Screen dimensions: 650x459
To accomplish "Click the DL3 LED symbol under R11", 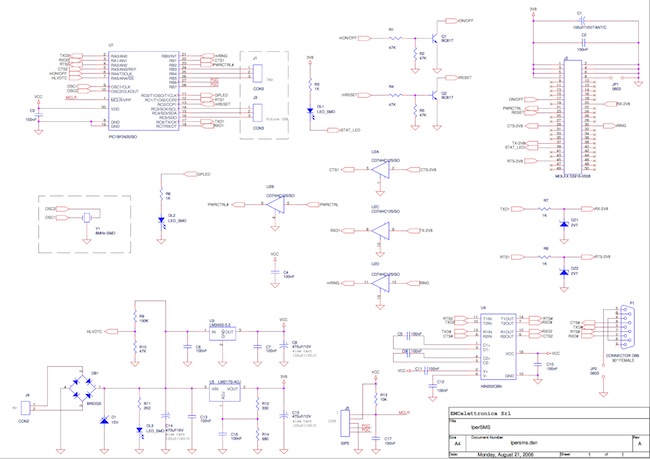I will point(140,430).
